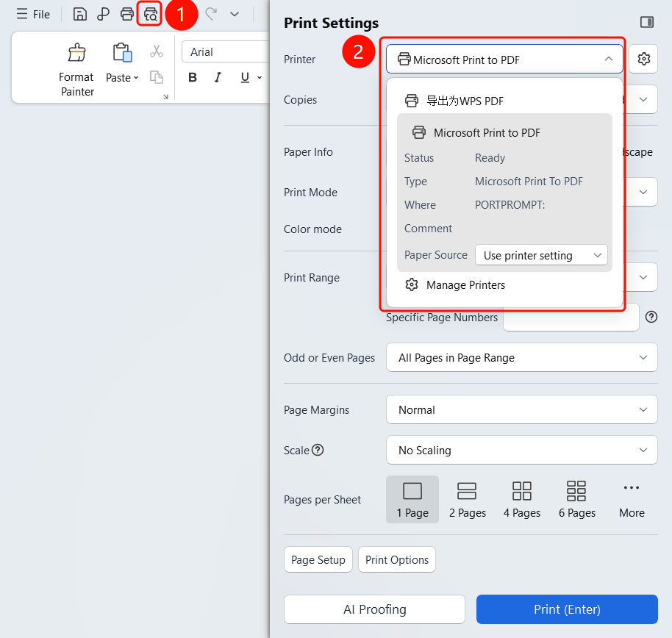This screenshot has width=672, height=638.
Task: Open the Paper Source dropdown
Action: [541, 255]
